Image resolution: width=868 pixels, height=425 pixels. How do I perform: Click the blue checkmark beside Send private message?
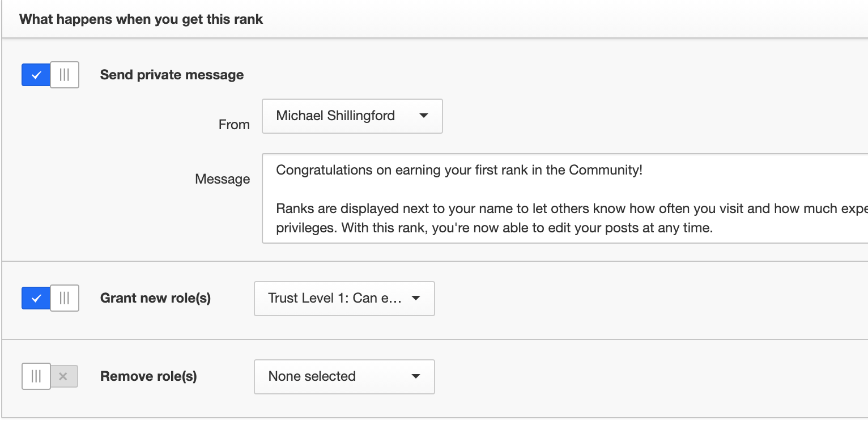[x=36, y=75]
